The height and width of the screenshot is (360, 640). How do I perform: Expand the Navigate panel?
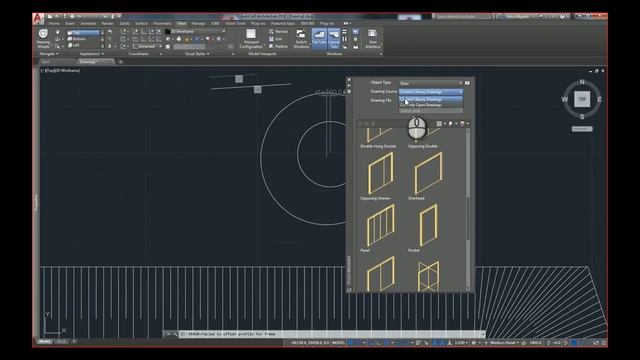click(49, 54)
